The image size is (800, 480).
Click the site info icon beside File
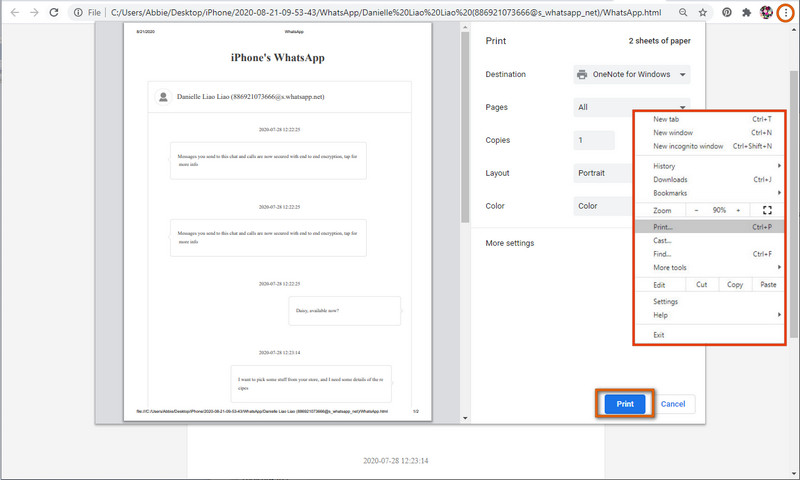pyautogui.click(x=78, y=12)
